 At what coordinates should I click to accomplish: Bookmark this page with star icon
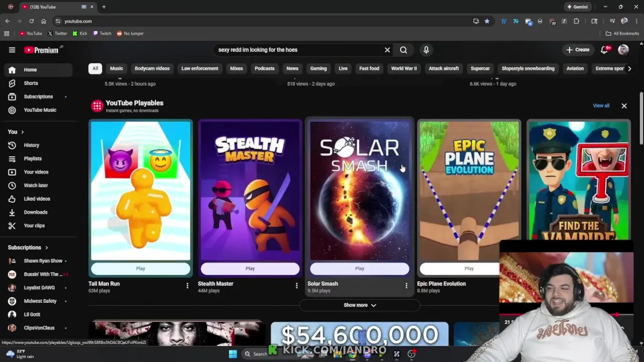coord(487,21)
